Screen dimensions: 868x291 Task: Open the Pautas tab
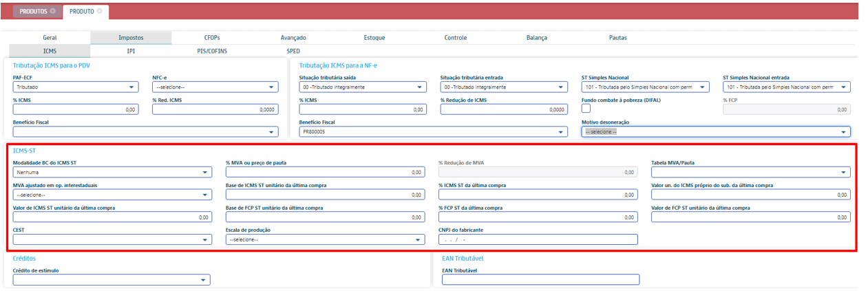click(618, 37)
